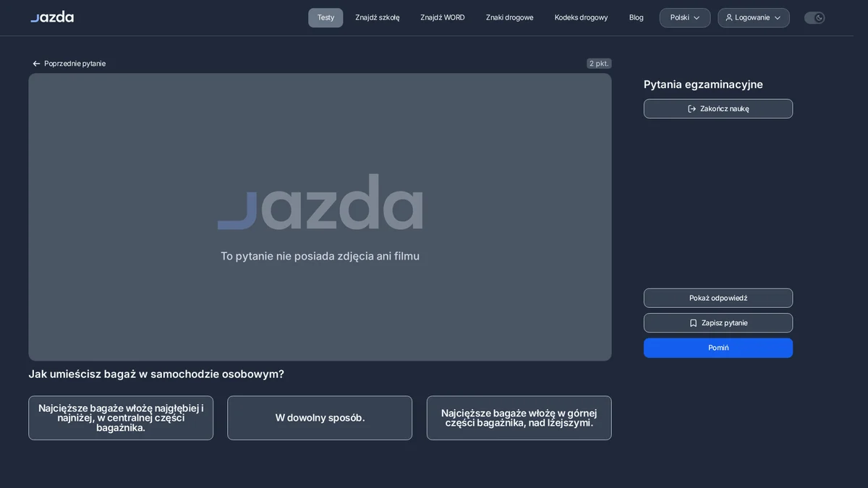Open the Polski language dropdown
This screenshot has width=868, height=488.
click(685, 17)
